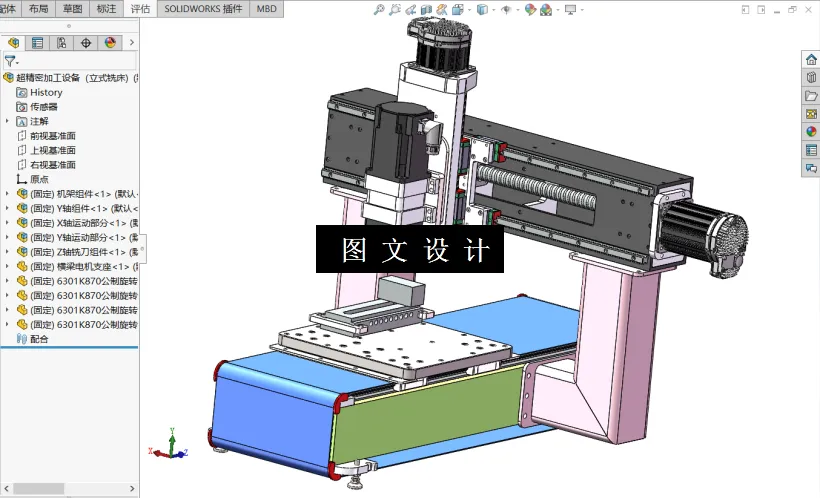Open the Design Library task pane icon

811,77
